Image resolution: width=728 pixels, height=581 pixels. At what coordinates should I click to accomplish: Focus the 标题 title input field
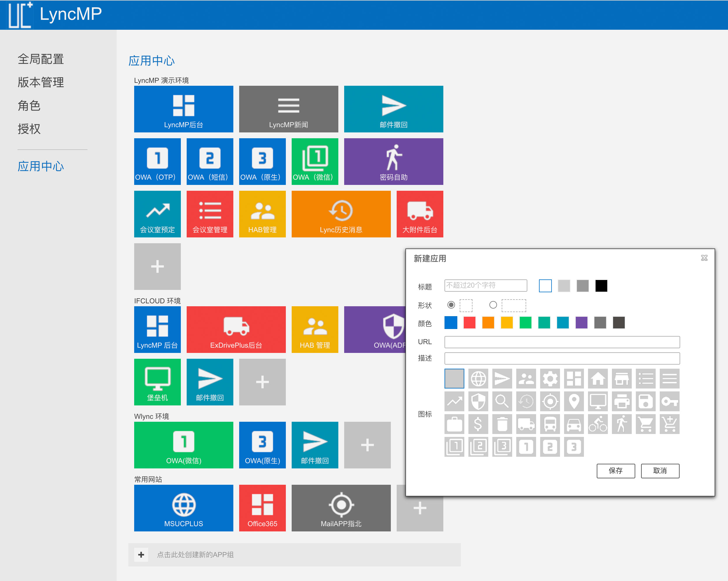click(x=486, y=286)
